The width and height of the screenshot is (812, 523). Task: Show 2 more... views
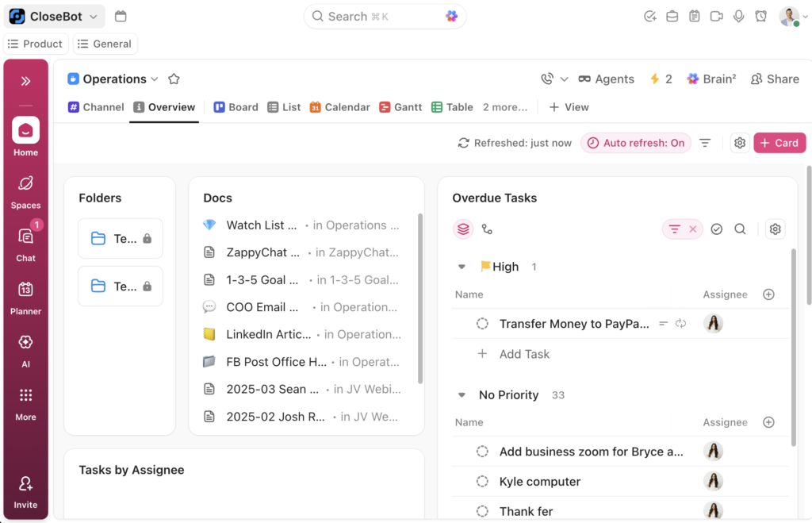pyautogui.click(x=505, y=107)
